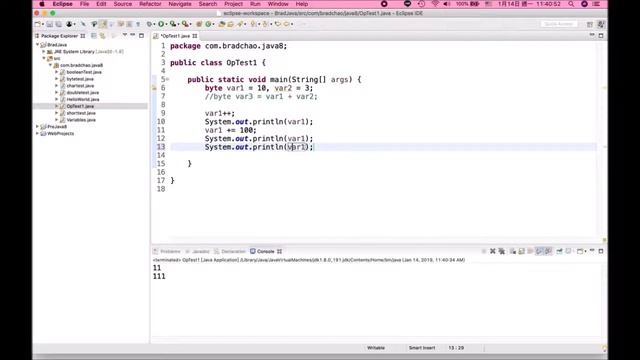
Task: Click the Next Annotation arrow icon
Action: [253, 24]
